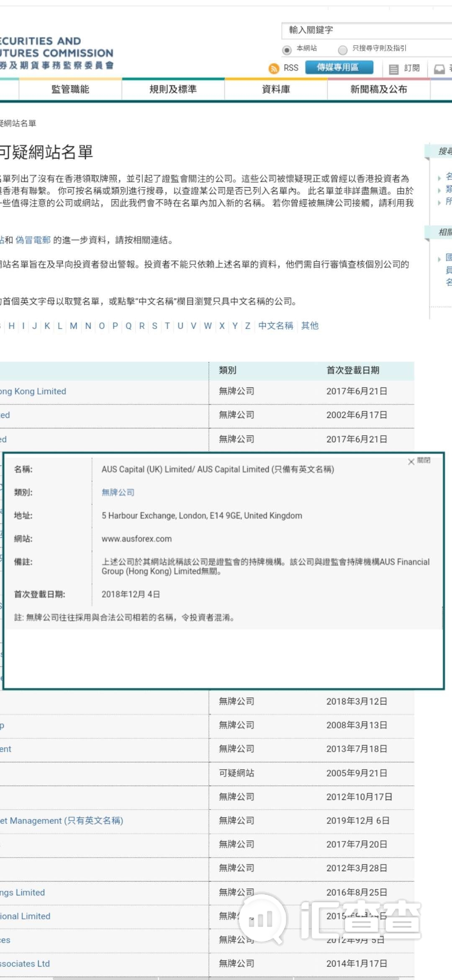The image size is (452, 980).
Task: Click the 2019年12月 6日 date cell
Action: 358,821
